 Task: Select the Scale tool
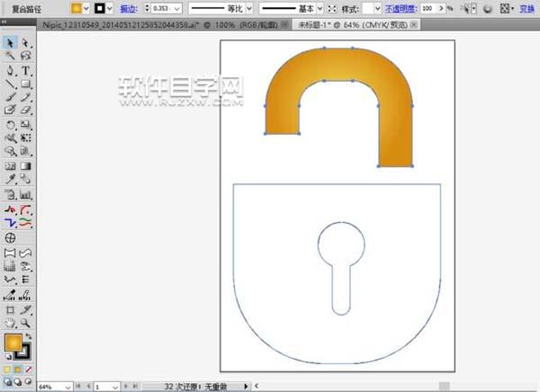(25, 125)
